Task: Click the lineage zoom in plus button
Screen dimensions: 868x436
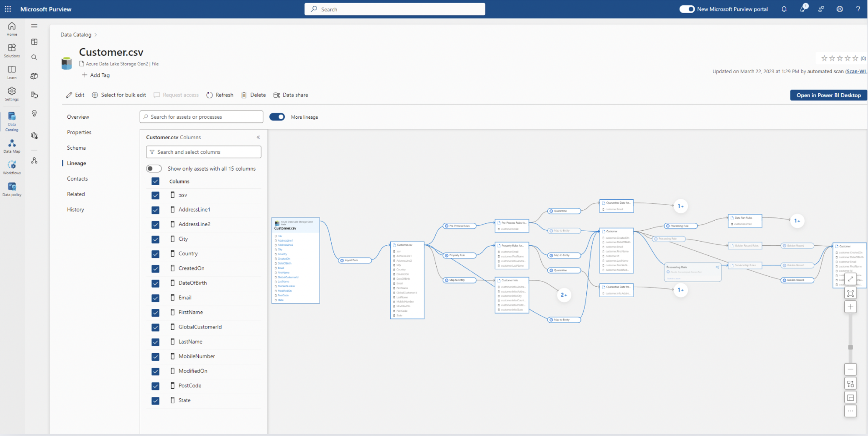Action: tap(850, 306)
